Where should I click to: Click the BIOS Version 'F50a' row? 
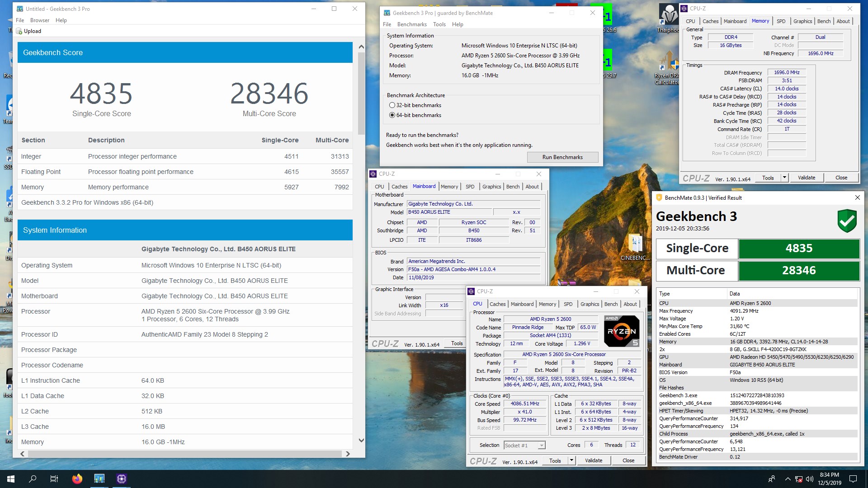coord(757,372)
